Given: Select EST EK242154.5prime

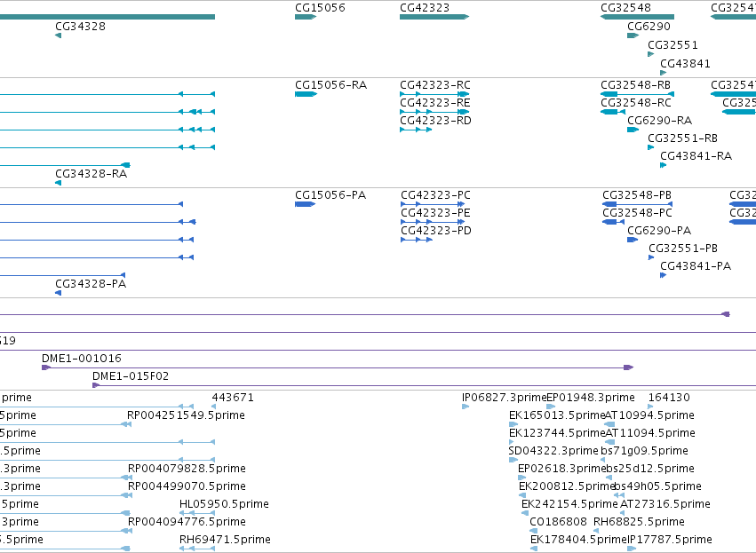Looking at the screenshot, I should tap(569, 505).
